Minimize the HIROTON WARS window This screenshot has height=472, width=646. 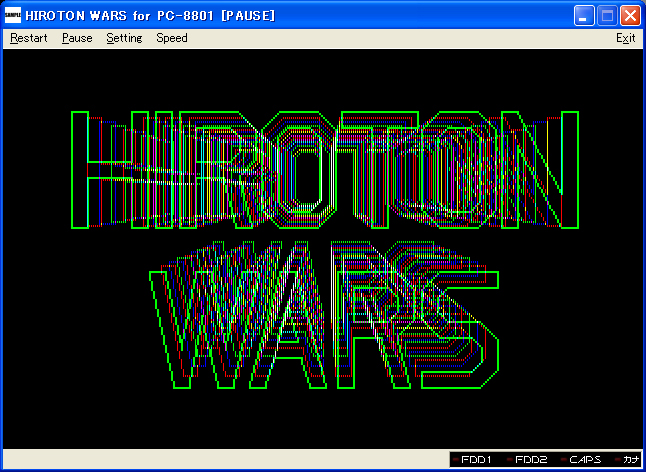coord(584,16)
